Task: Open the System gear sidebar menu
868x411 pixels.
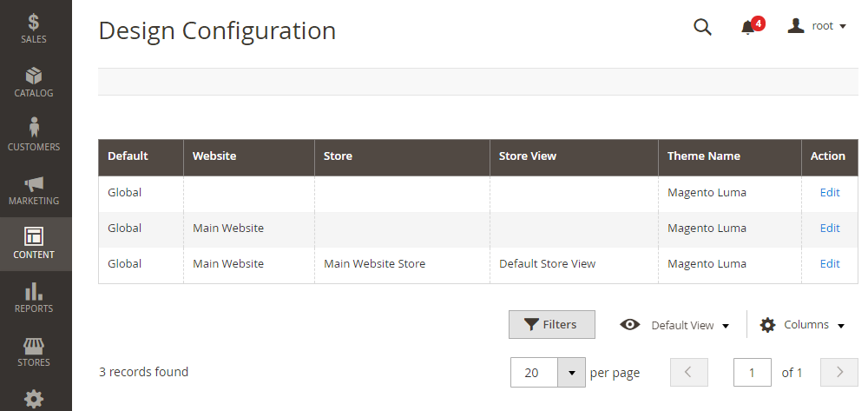Action: (x=34, y=399)
